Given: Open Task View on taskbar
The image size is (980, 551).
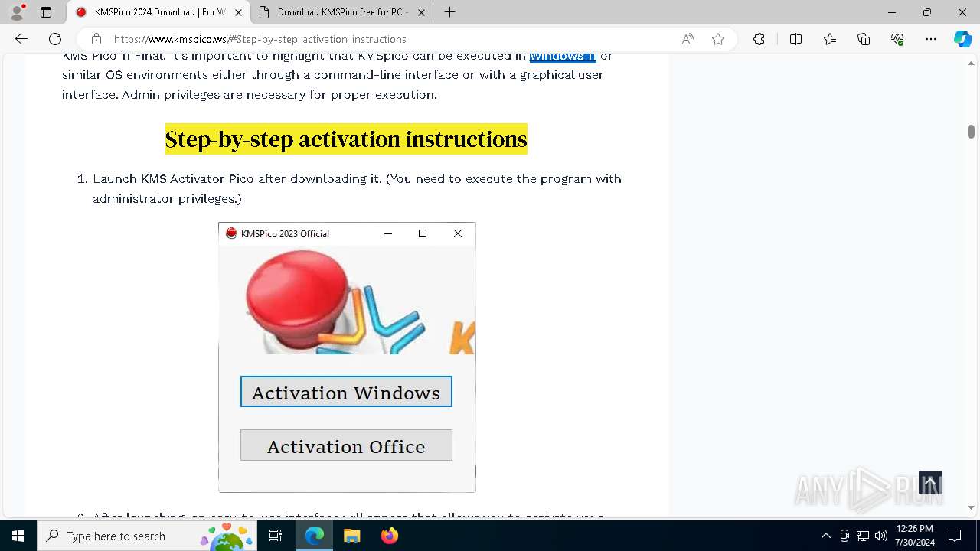Looking at the screenshot, I should point(276,536).
